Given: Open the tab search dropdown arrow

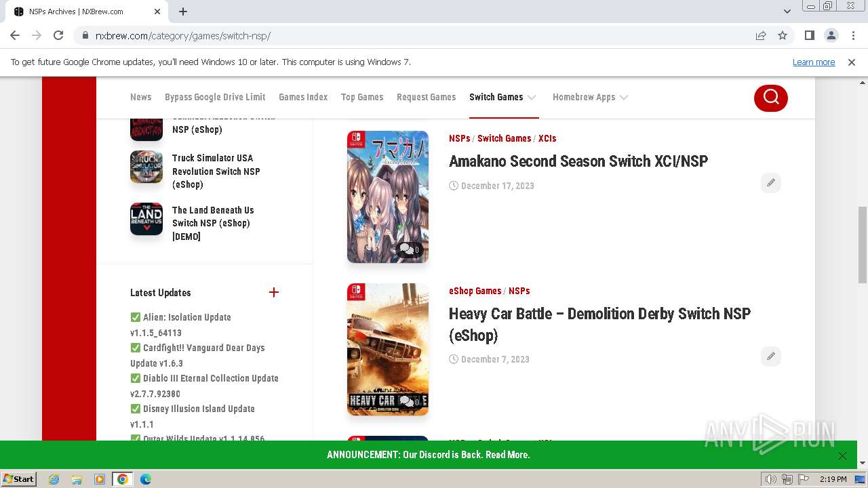Looking at the screenshot, I should pyautogui.click(x=787, y=12).
